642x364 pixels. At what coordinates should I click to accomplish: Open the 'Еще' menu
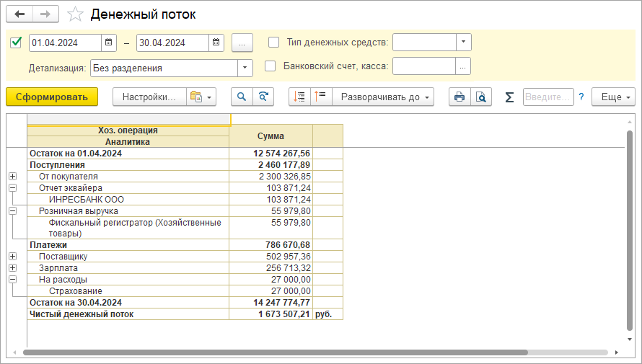coord(612,97)
